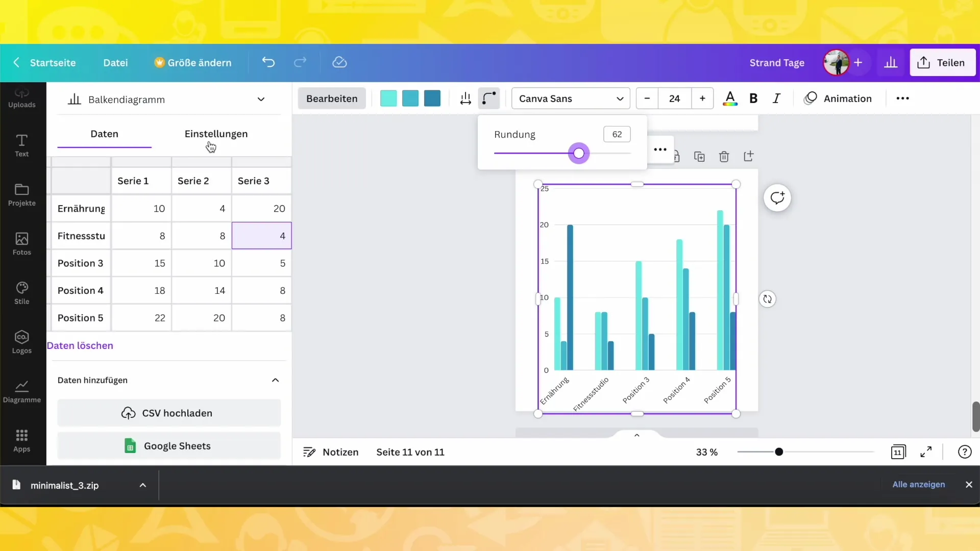Select the Position 5 Serie 1 cell with 22
Screen dimensions: 980x551
coord(141,318)
